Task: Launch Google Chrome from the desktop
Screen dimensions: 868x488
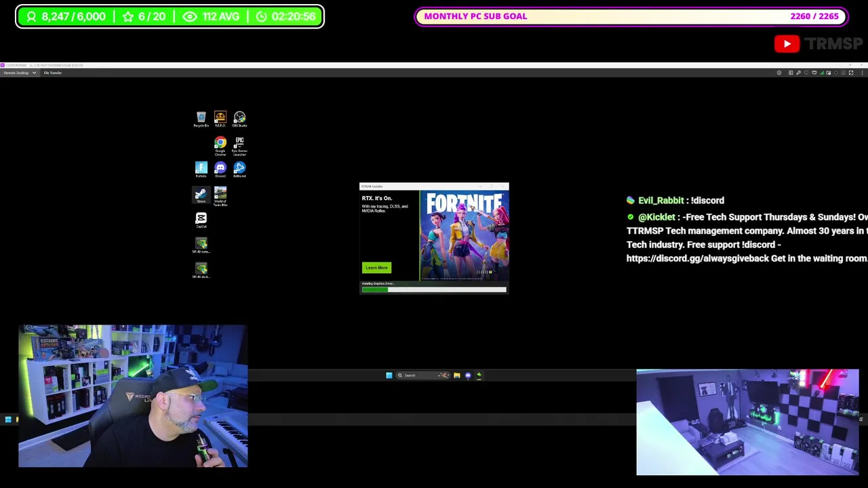Action: pos(220,145)
